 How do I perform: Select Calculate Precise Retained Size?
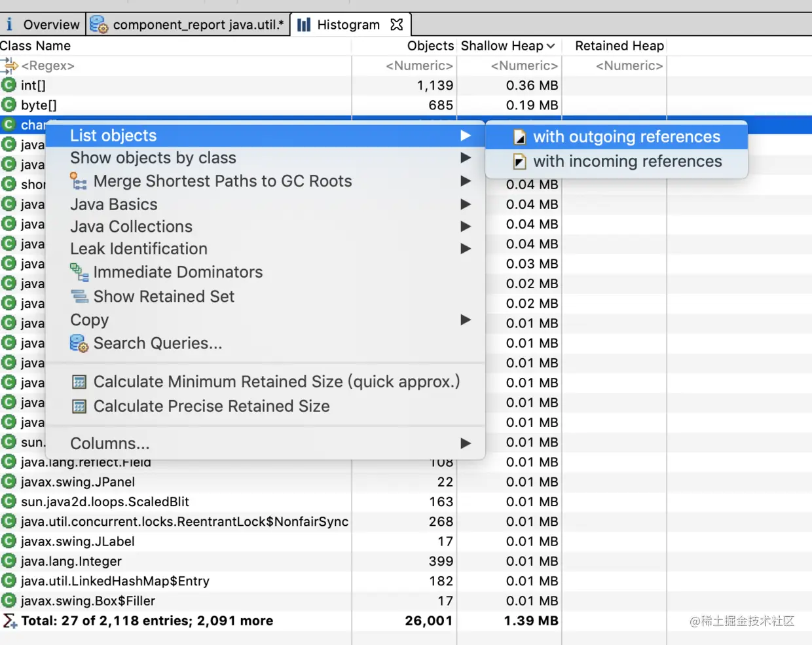point(265,407)
